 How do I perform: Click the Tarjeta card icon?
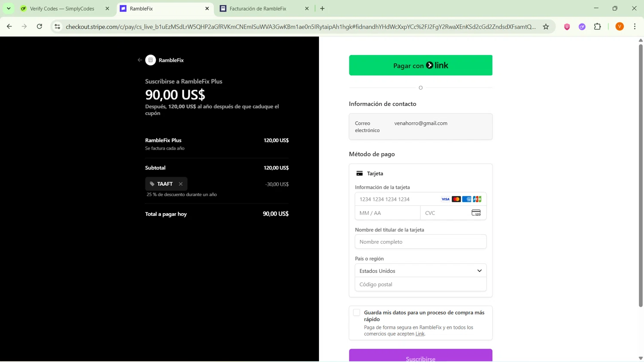coord(359,174)
